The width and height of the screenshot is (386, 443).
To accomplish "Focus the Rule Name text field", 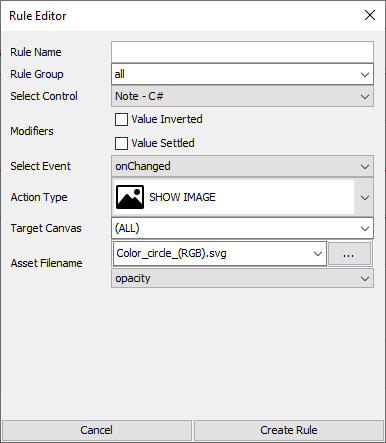I will [242, 52].
